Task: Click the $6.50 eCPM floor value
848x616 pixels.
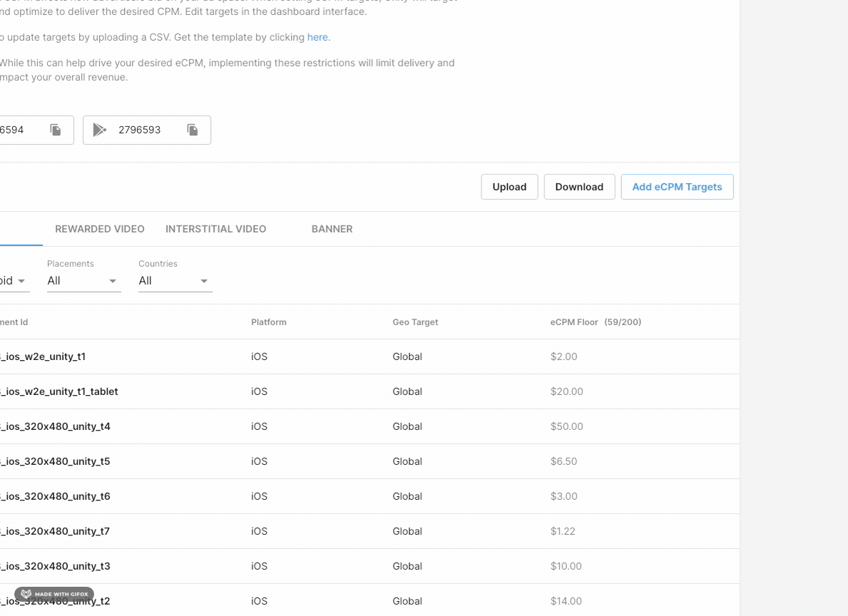Action: [563, 461]
